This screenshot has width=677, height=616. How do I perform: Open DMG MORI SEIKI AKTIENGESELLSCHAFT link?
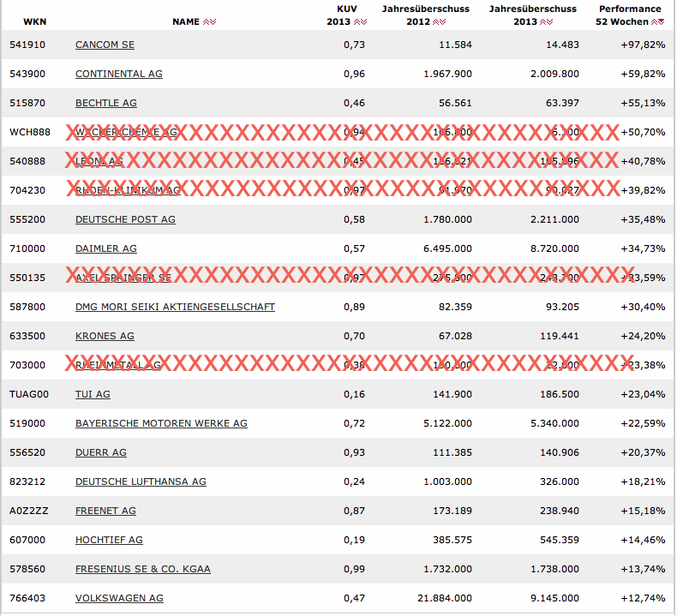[175, 307]
